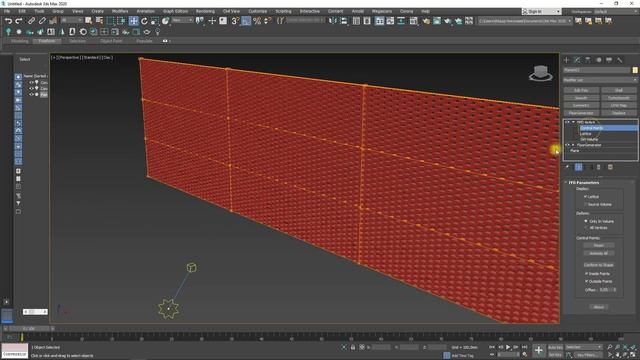Click the Redo arrow icon
640x360 pixels.
[x=19, y=20]
